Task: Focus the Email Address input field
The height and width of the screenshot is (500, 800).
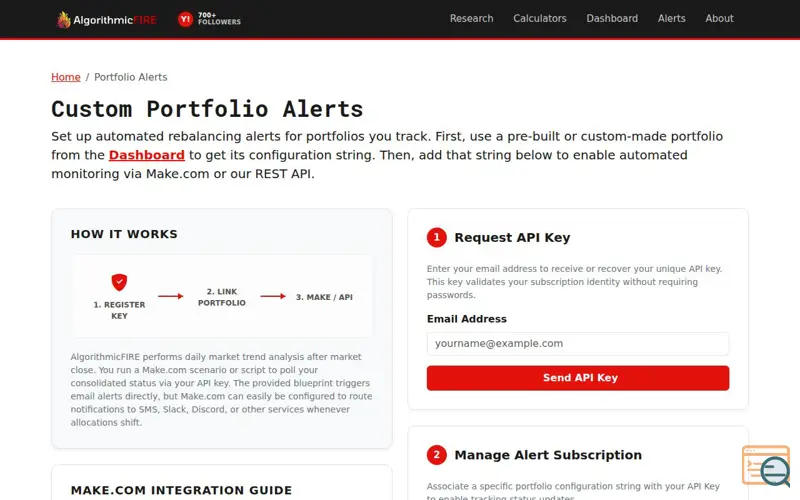Action: tap(578, 344)
